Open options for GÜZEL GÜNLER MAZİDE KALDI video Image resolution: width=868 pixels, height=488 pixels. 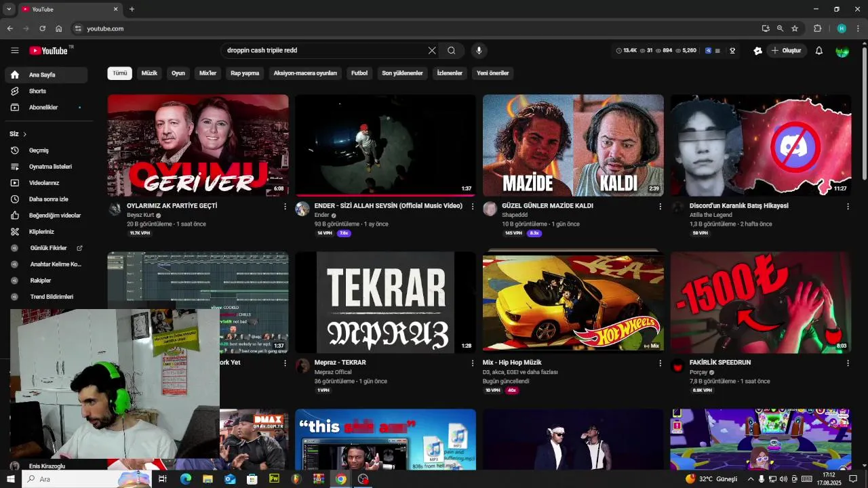660,207
